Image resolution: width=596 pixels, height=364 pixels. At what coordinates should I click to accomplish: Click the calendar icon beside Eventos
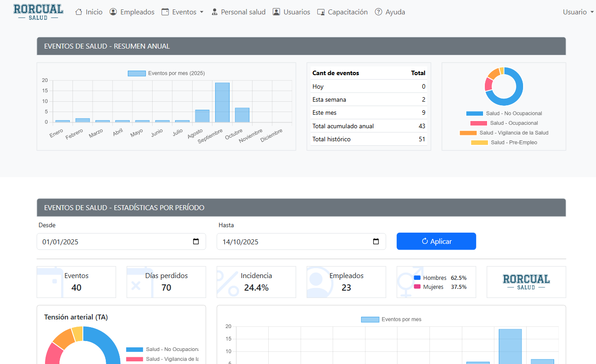165,12
